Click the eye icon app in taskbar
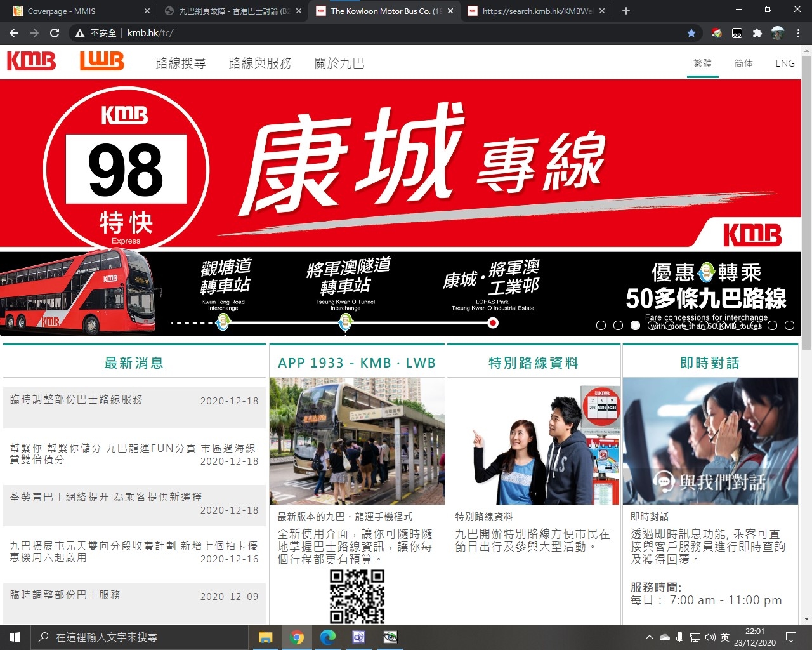The height and width of the screenshot is (650, 812). 390,637
